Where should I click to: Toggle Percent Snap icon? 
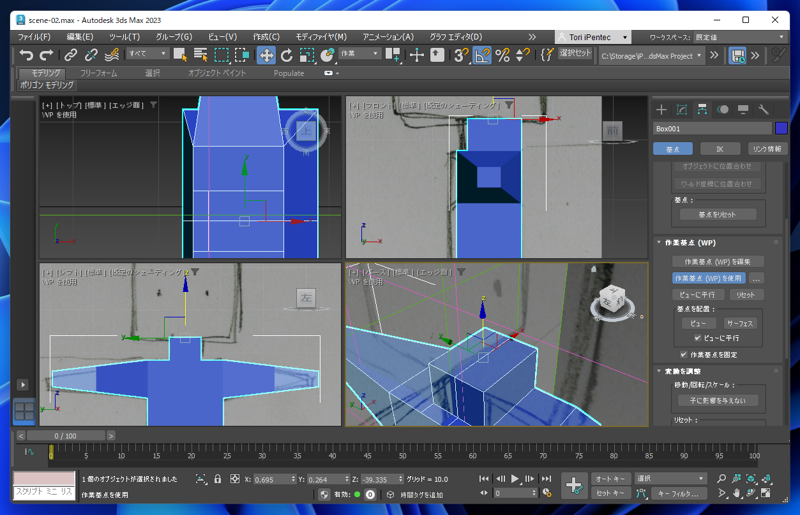[503, 55]
